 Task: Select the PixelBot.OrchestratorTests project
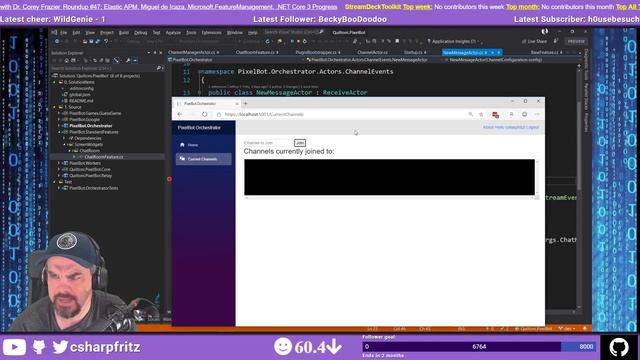click(93, 188)
